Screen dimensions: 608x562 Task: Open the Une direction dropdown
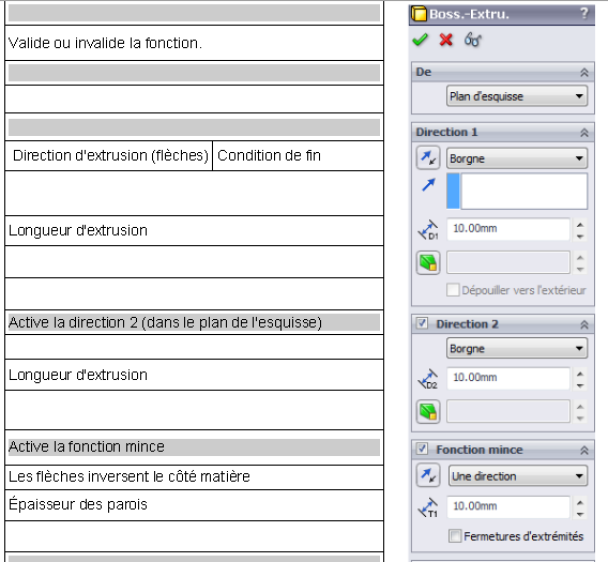518,476
